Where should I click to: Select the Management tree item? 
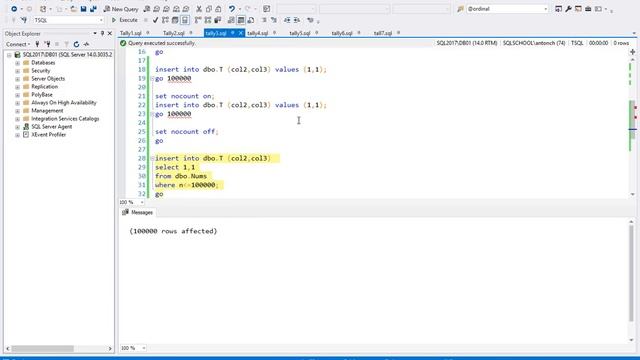point(47,111)
